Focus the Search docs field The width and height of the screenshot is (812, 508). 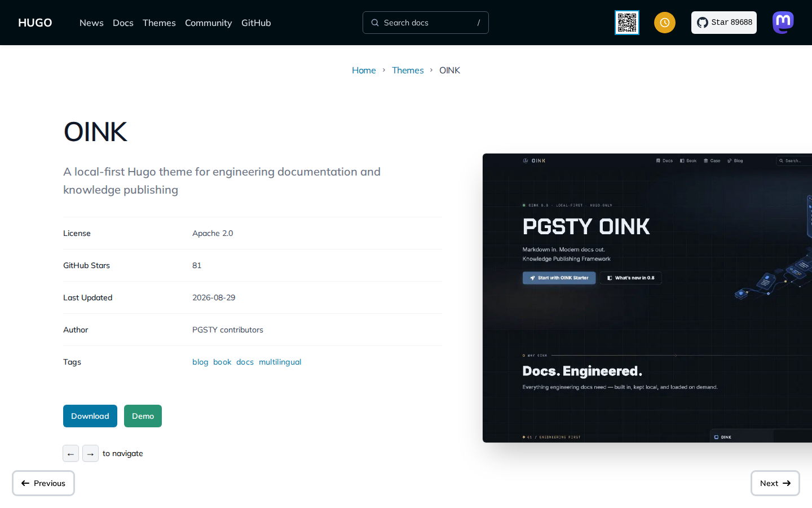pos(426,23)
